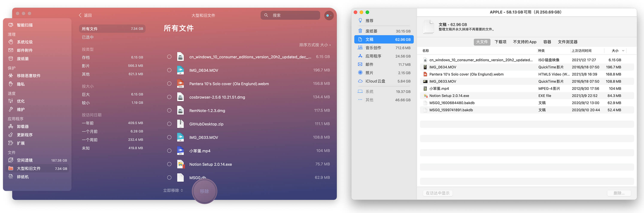Open the 不支持的 App tab
Image resolution: width=644 pixels, height=213 pixels.
[x=524, y=42]
